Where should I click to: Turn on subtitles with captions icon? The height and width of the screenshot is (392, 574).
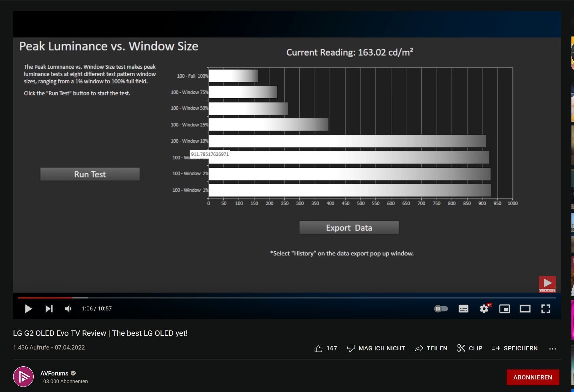tap(463, 309)
